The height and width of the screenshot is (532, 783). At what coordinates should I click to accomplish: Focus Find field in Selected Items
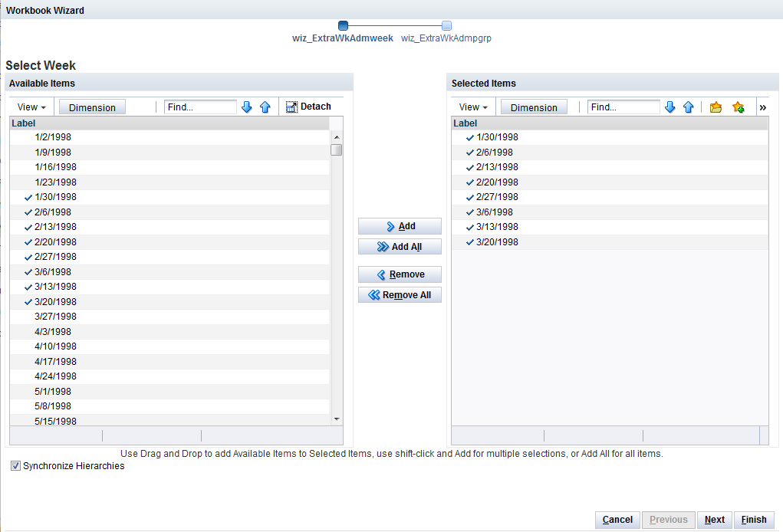(623, 107)
